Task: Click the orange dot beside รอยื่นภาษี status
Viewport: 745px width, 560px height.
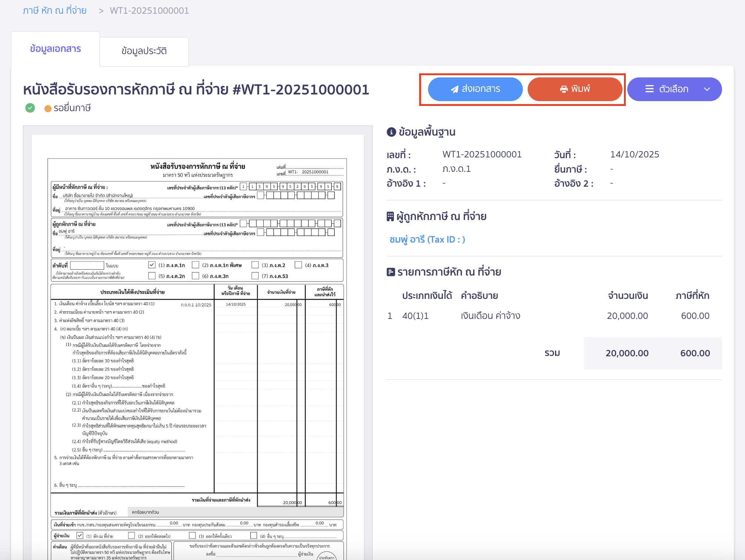Action: (47, 108)
